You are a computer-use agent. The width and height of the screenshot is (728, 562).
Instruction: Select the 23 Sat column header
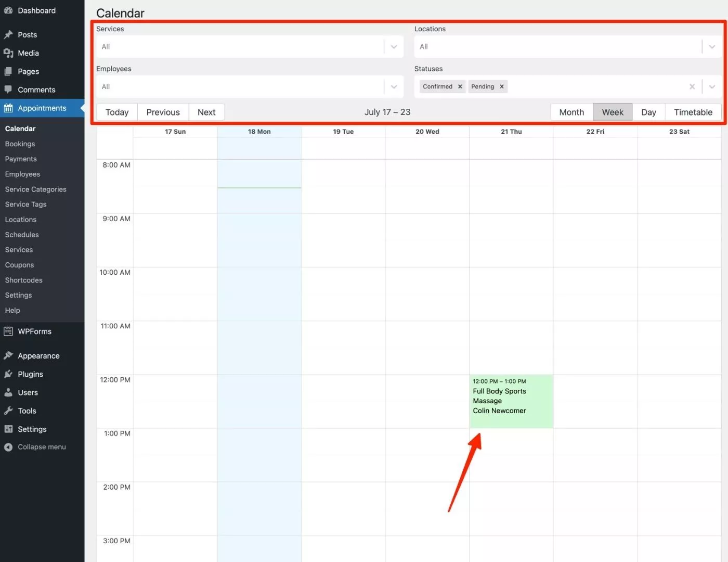click(x=679, y=132)
